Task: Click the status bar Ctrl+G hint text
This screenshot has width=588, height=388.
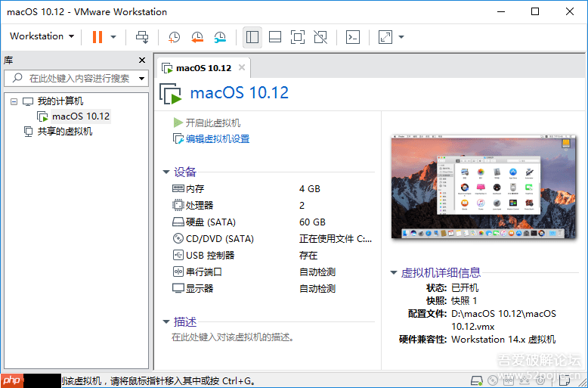Action: click(159, 381)
